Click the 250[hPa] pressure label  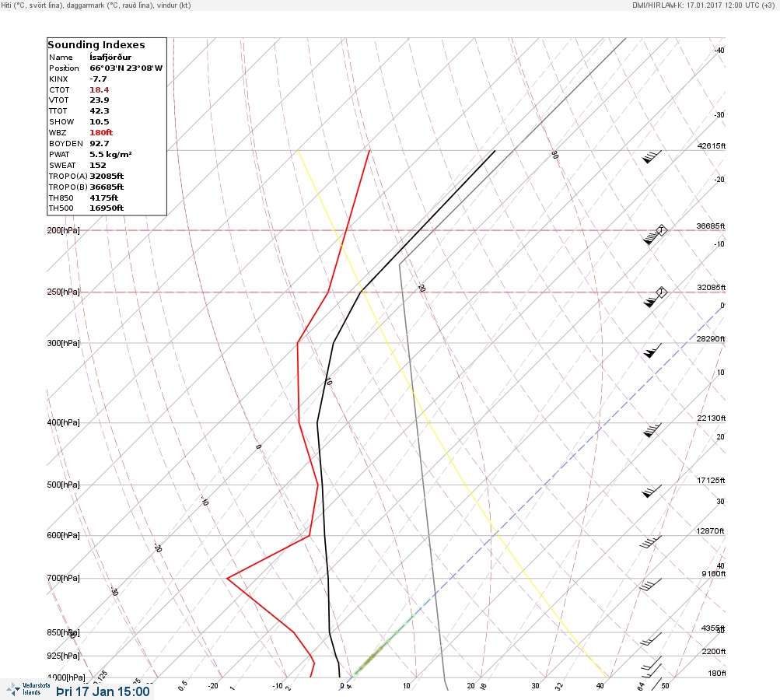pyautogui.click(x=63, y=292)
